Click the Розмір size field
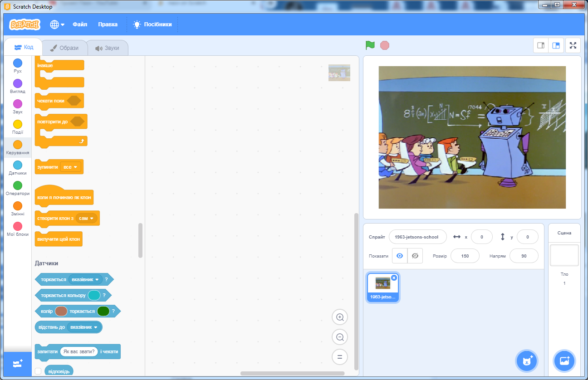 coord(465,256)
